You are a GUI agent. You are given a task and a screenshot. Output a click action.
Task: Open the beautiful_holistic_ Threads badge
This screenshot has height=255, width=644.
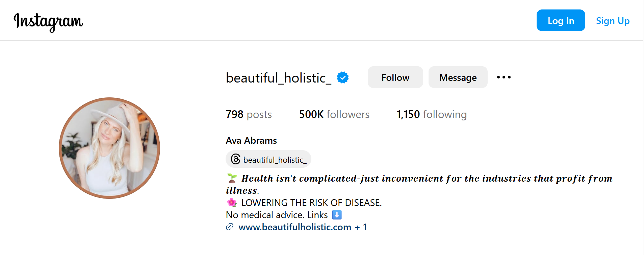point(268,159)
